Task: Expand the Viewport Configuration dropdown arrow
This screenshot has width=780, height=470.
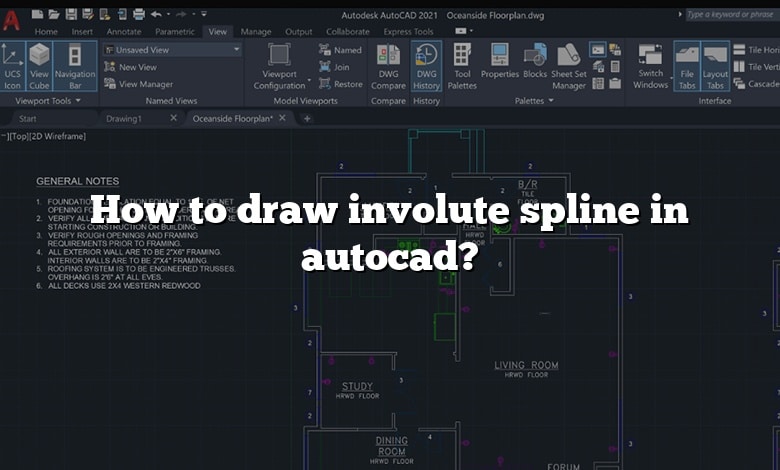Action: pyautogui.click(x=309, y=80)
